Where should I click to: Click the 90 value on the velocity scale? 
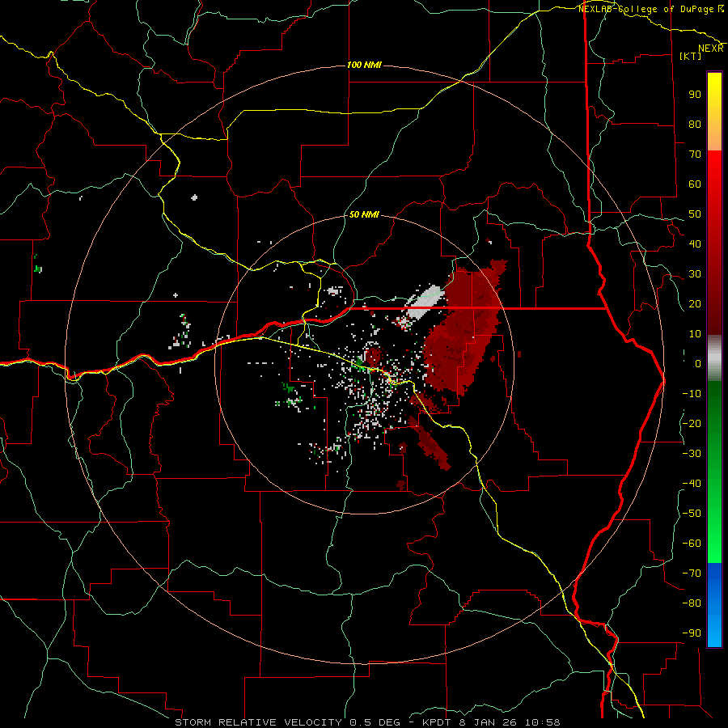click(695, 95)
